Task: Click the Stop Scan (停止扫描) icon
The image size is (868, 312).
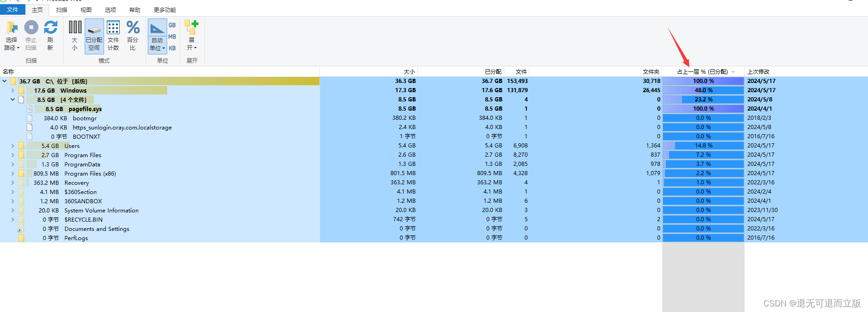Action: tap(31, 28)
